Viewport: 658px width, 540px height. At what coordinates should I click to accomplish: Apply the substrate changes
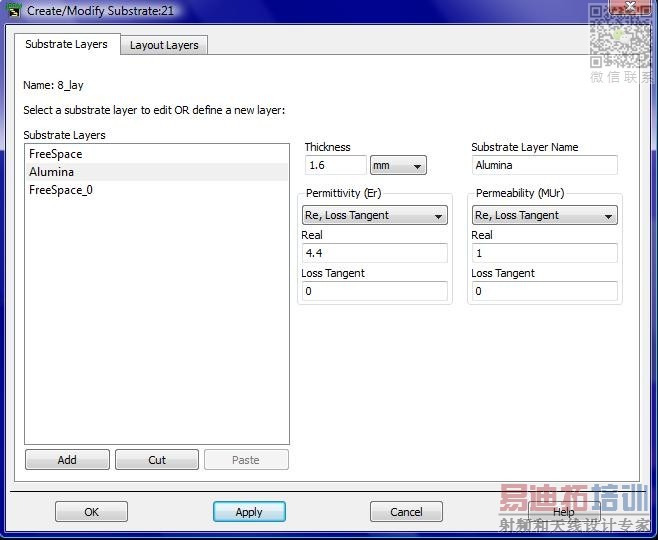[x=249, y=512]
